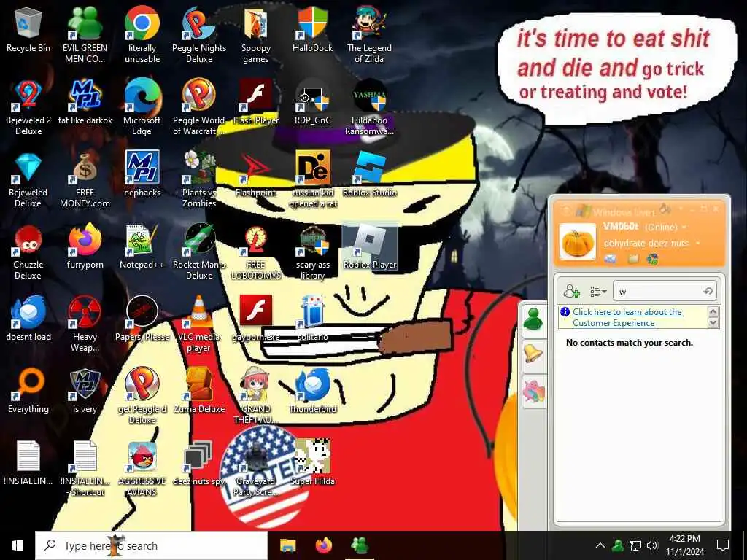The height and width of the screenshot is (560, 747).
Task: Show hidden icons chevron in system tray
Action: tap(600, 545)
